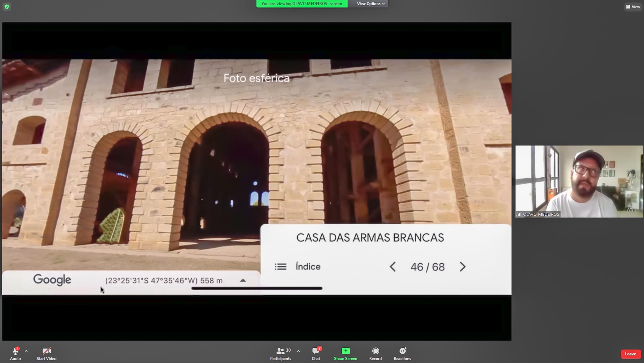Go to previous slide with left chevron
The height and width of the screenshot is (363, 644).
tap(393, 267)
